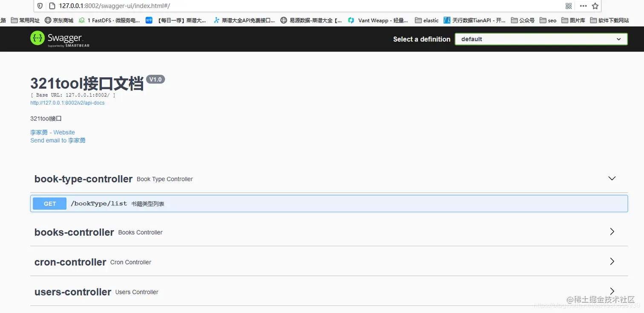Open the api-docs URL link
The height and width of the screenshot is (313, 644).
(67, 103)
